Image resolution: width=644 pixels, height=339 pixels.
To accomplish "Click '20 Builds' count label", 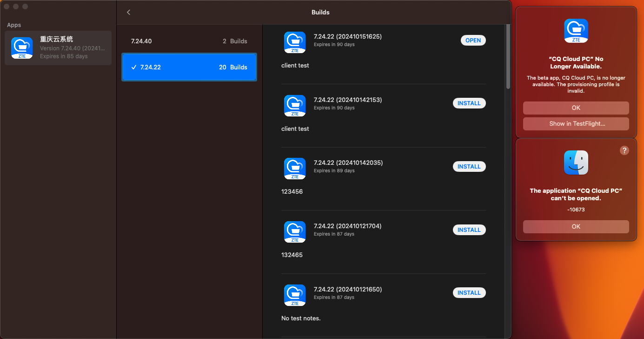I will coord(233,67).
